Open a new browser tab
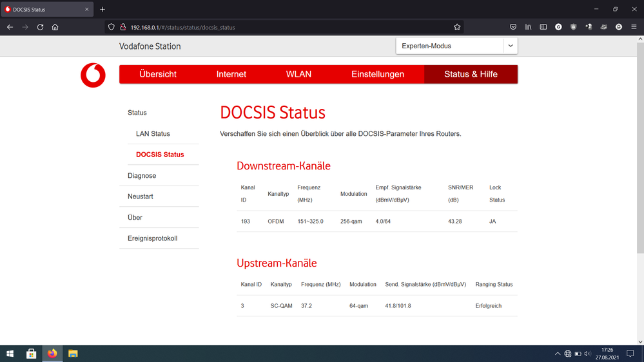This screenshot has height=362, width=644. coord(102,9)
